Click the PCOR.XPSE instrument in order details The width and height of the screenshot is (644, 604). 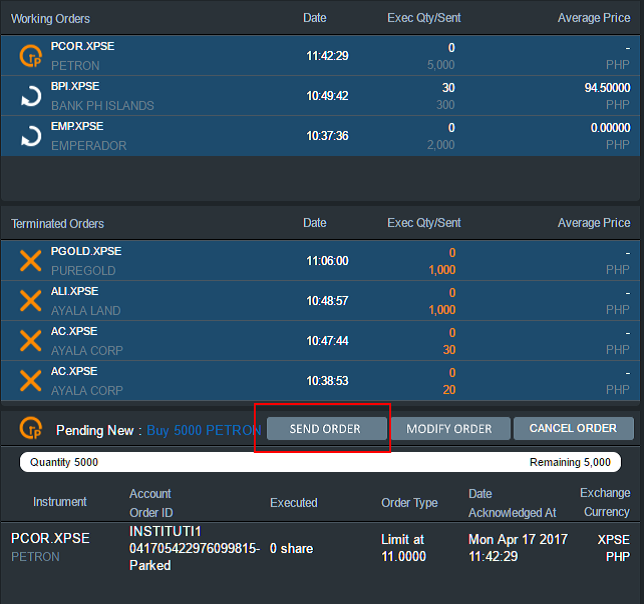pyautogui.click(x=50, y=538)
